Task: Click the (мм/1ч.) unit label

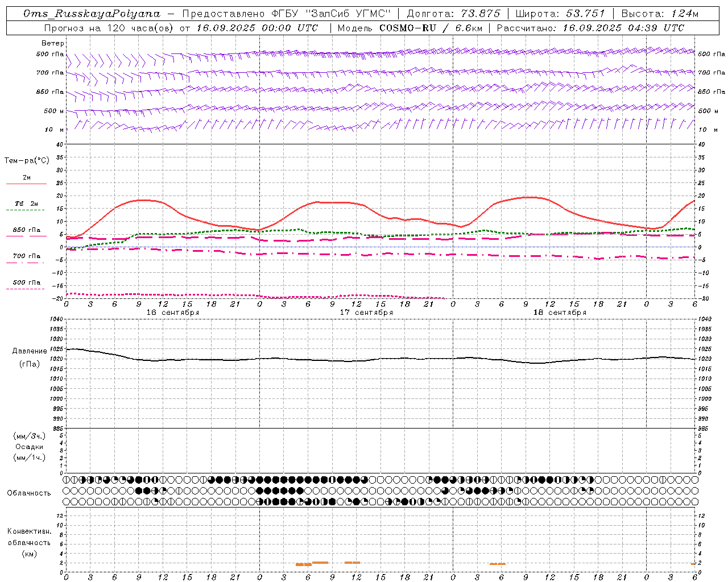Action: click(x=30, y=458)
